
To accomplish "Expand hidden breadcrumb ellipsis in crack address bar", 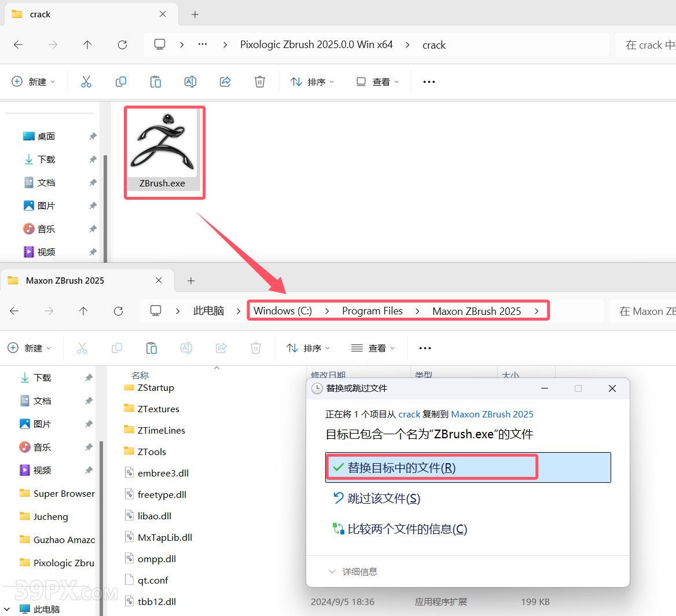I will [x=203, y=45].
